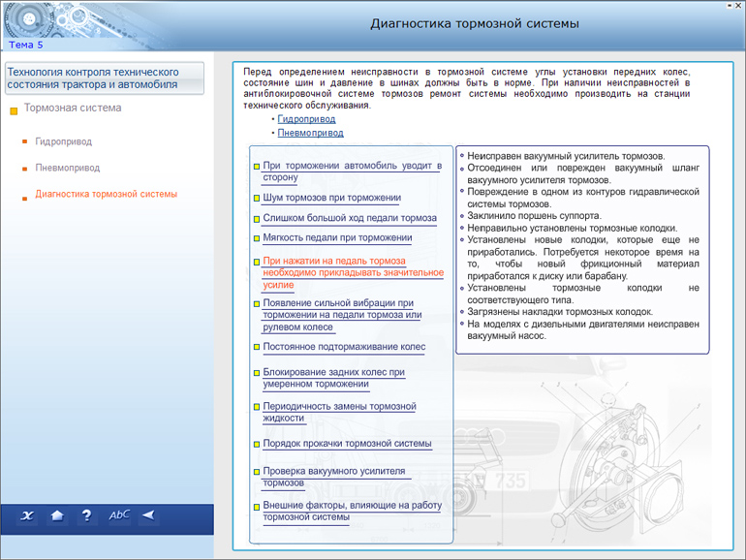Click text Неправильно установлены тормозные колодки
The height and width of the screenshot is (560, 746).
click(x=573, y=228)
